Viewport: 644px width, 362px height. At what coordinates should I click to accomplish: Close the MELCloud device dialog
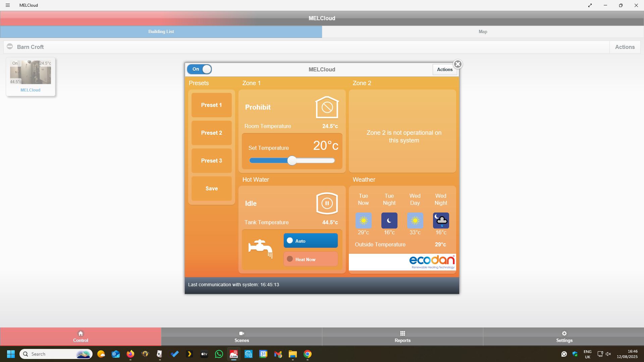458,64
